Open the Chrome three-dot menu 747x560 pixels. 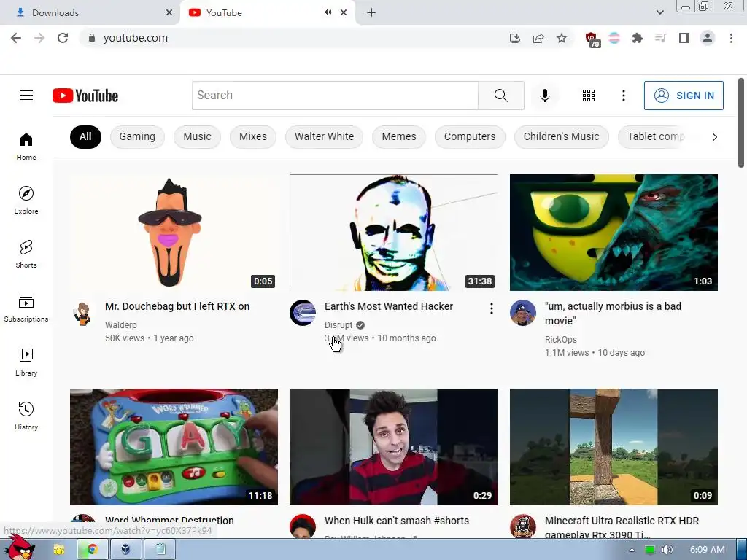[731, 38]
